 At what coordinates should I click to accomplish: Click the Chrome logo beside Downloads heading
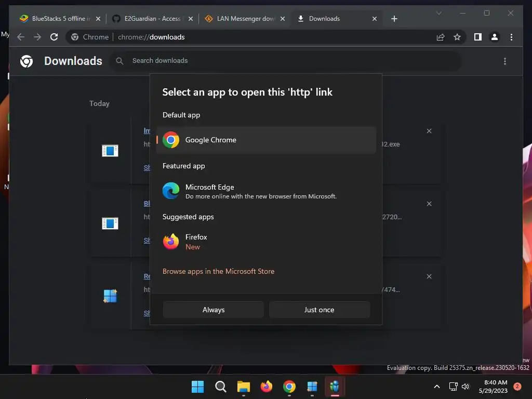pyautogui.click(x=26, y=61)
